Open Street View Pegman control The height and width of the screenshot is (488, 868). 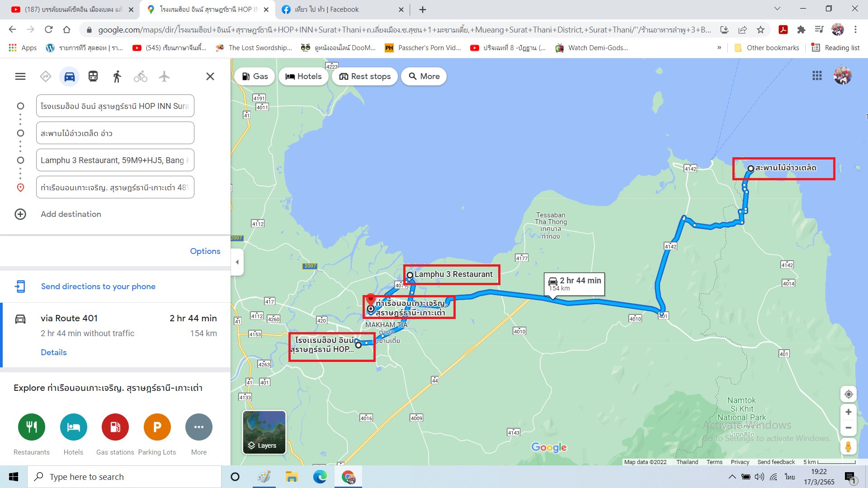849,447
